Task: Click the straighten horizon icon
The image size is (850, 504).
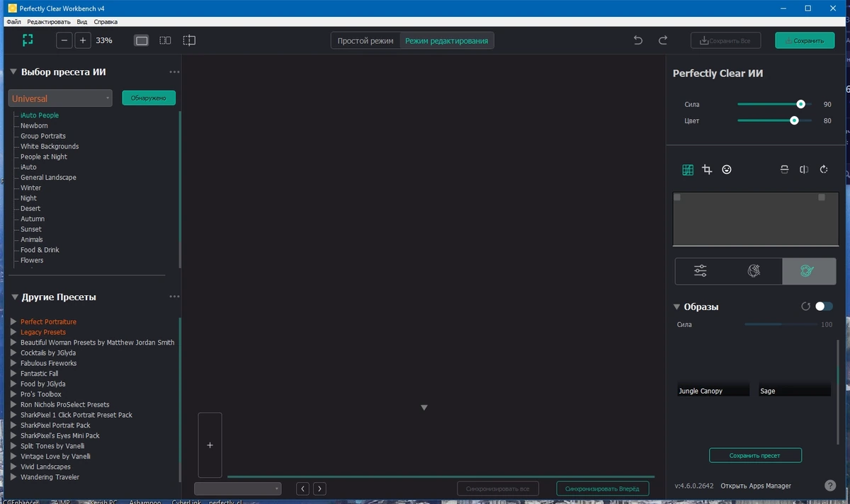Action: [x=784, y=169]
